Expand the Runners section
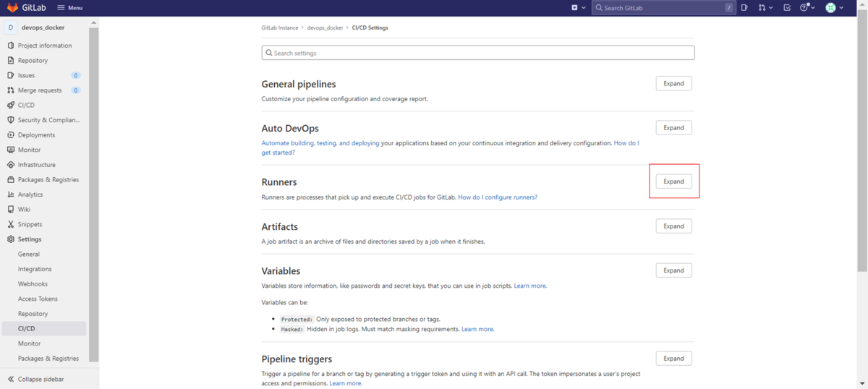 point(673,181)
